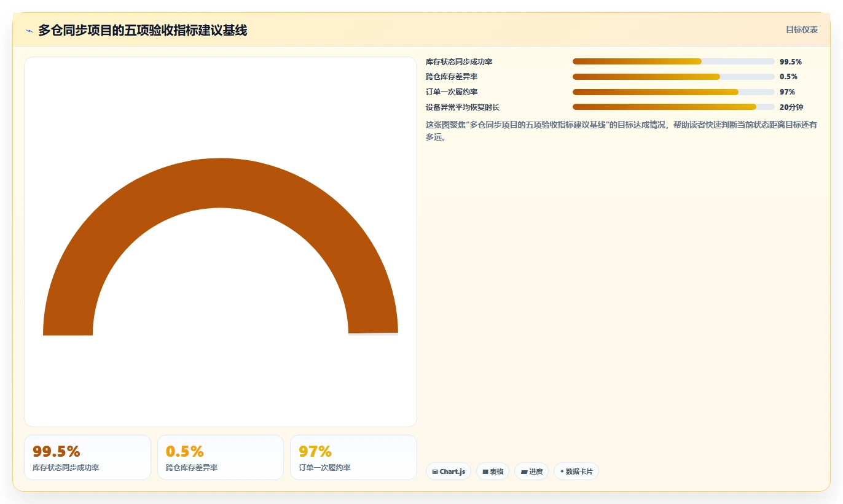
Task: Open the 99.5% 库存状态同步成功率 card
Action: (87, 457)
